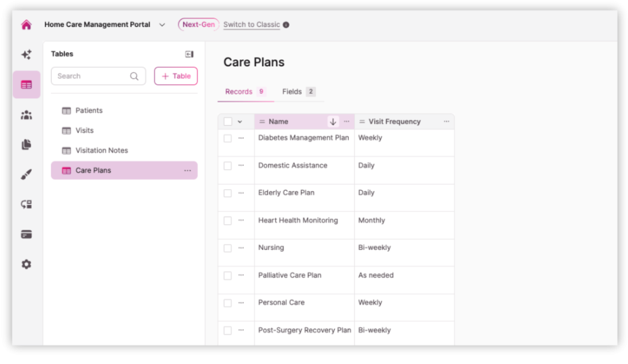628x364 pixels.
Task: Select the Care Plans table
Action: pos(124,170)
